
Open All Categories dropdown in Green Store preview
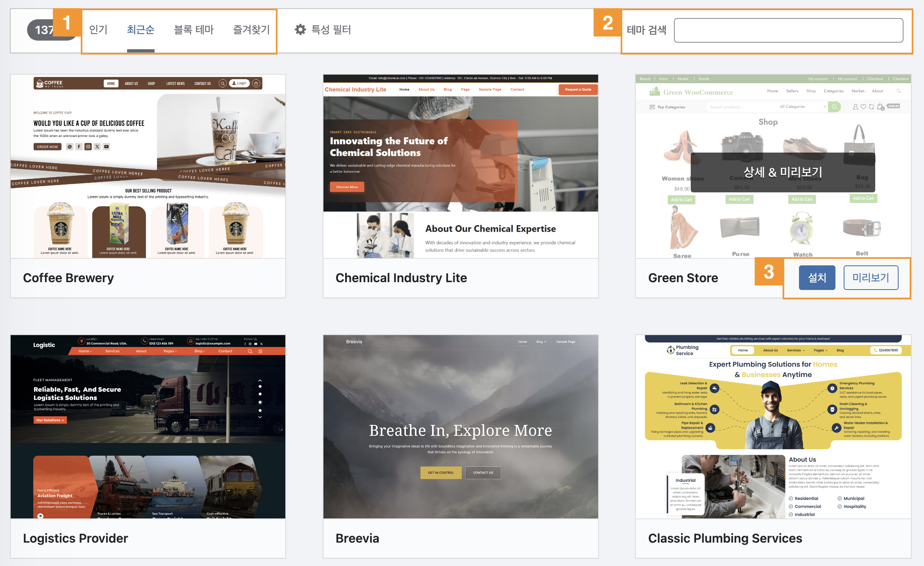tap(803, 107)
